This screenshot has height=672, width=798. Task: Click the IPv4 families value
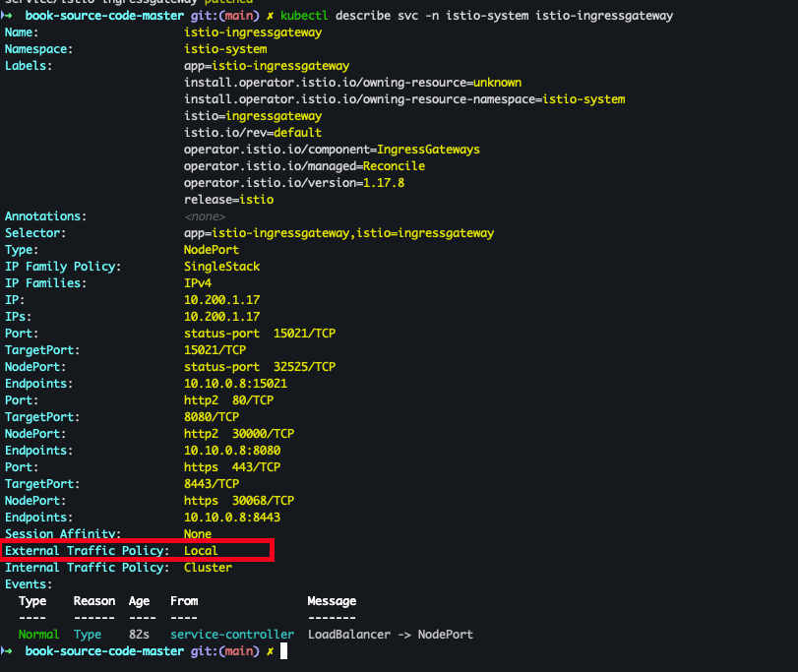198,283
